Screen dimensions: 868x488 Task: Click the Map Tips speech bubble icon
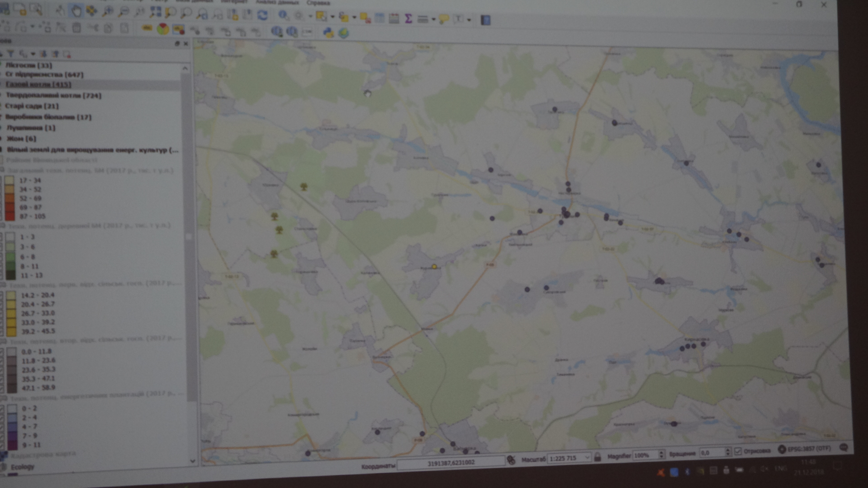click(x=444, y=19)
